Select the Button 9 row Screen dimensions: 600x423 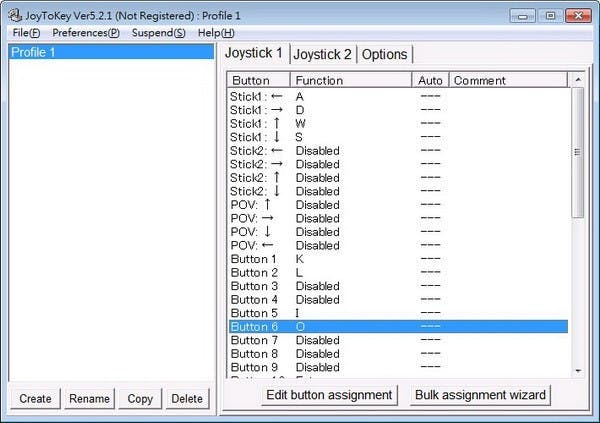pyautogui.click(x=398, y=367)
